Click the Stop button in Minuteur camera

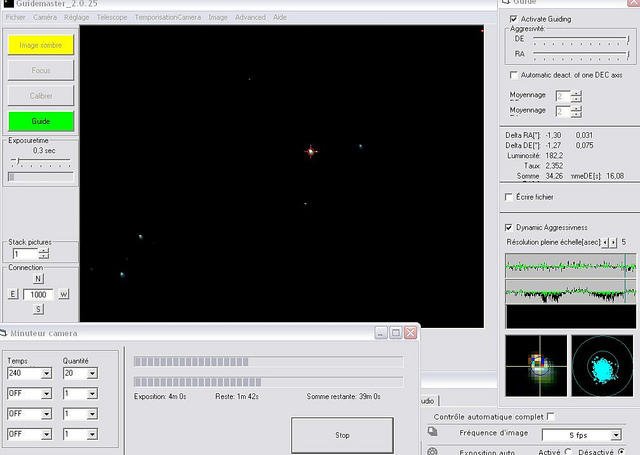(342, 435)
